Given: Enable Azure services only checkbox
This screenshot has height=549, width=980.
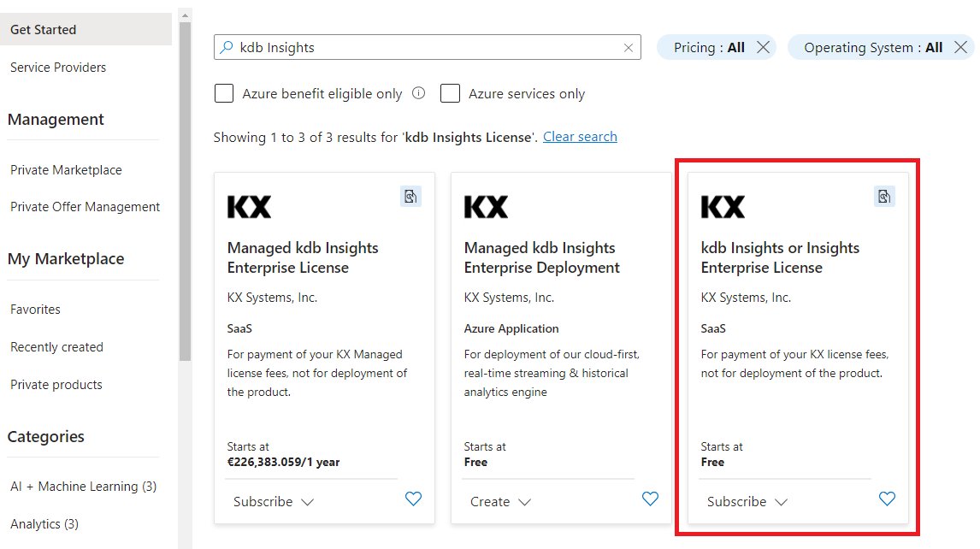Looking at the screenshot, I should point(450,93).
